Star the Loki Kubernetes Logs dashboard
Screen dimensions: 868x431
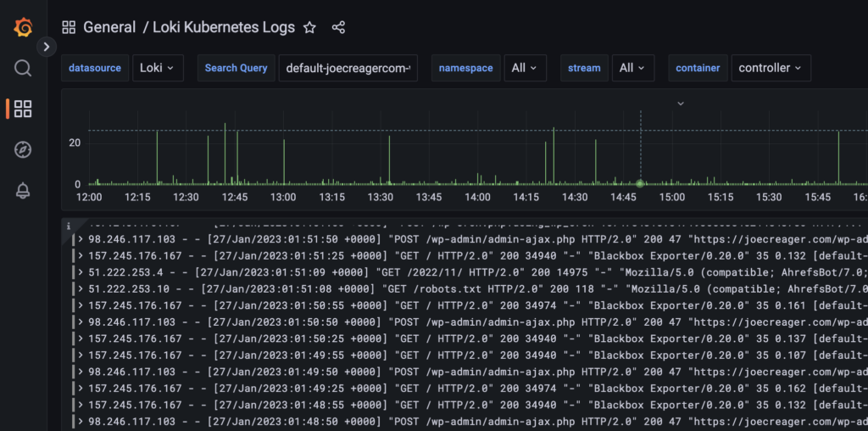[x=309, y=27]
